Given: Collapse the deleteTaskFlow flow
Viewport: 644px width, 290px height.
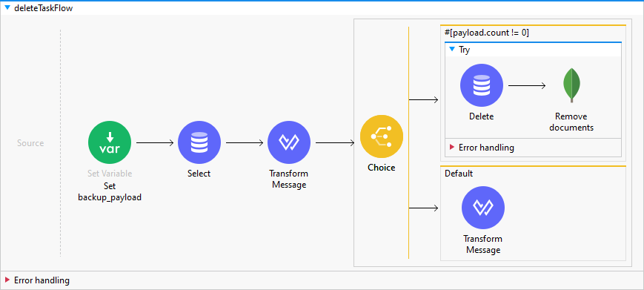Looking at the screenshot, I should [7, 7].
